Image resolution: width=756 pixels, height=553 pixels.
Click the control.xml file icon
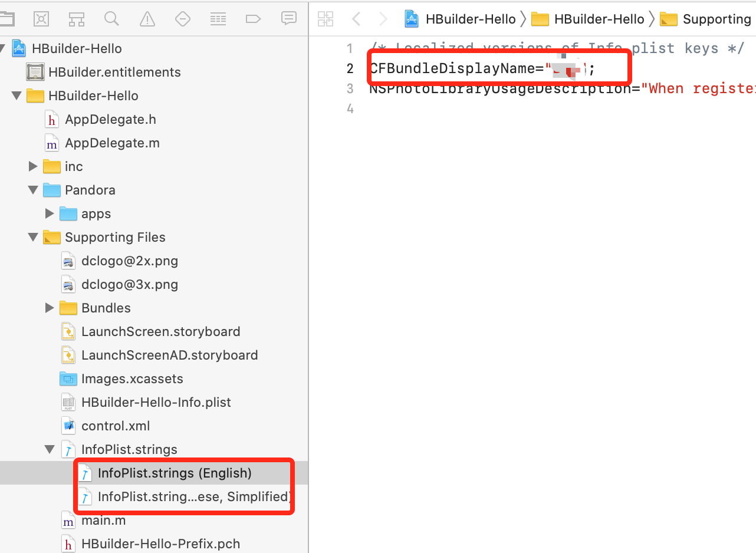tap(68, 426)
